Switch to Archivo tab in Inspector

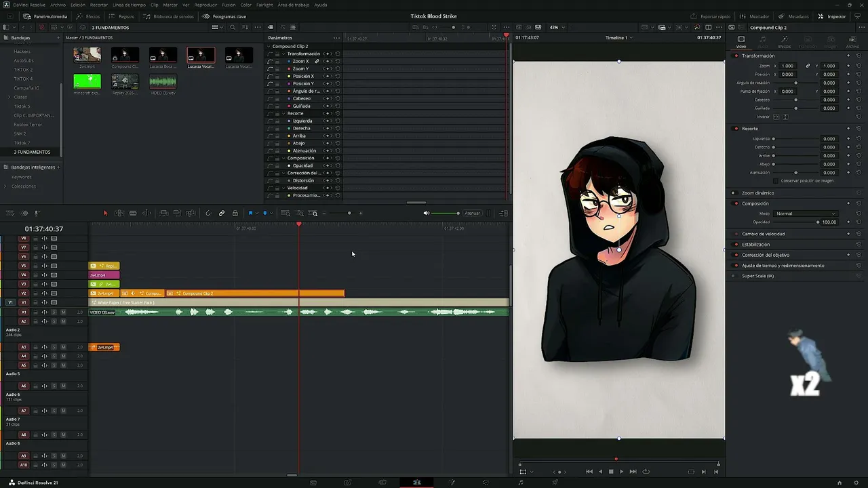pos(852,42)
